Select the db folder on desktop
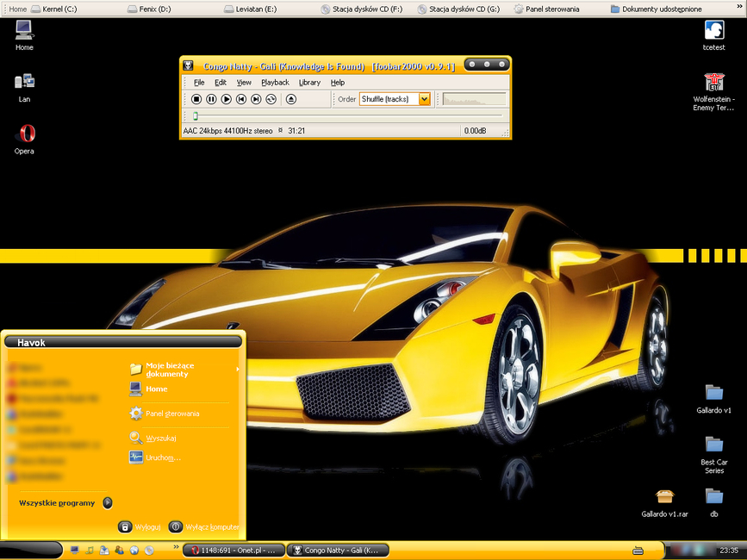747x560 pixels. tap(713, 503)
